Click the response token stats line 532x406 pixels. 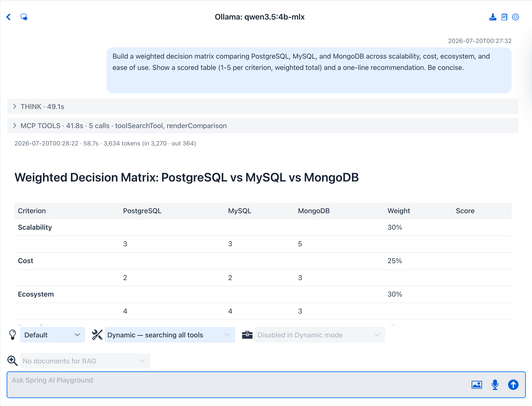click(x=105, y=143)
